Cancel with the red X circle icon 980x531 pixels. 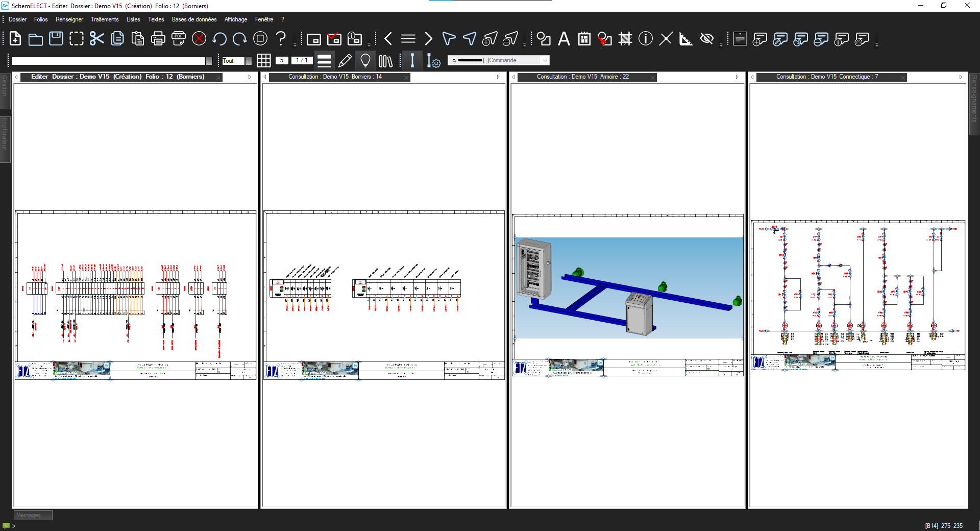(x=199, y=39)
